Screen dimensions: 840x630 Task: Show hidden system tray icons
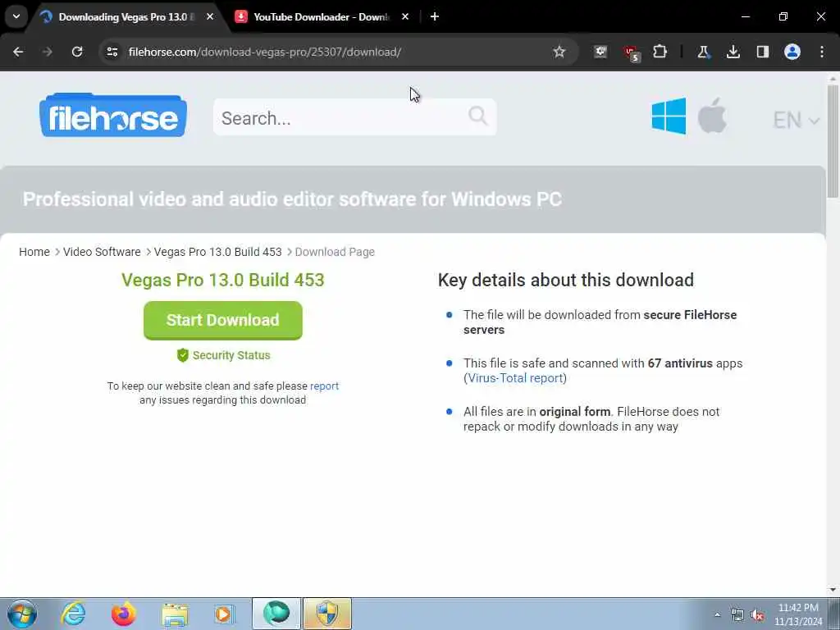(x=717, y=614)
